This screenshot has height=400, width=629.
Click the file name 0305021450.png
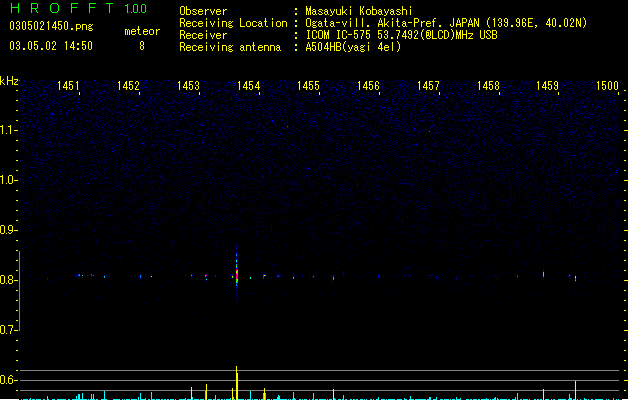click(x=51, y=26)
